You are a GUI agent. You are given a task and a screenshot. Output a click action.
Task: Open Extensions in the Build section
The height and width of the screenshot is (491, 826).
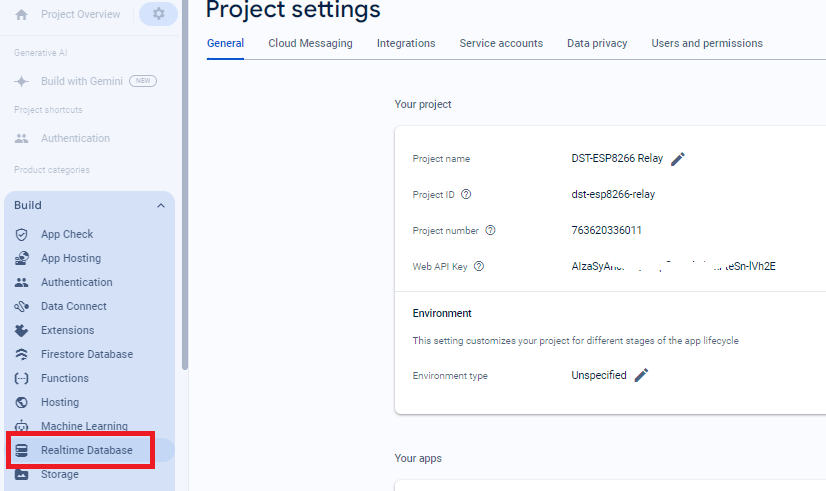(x=67, y=330)
